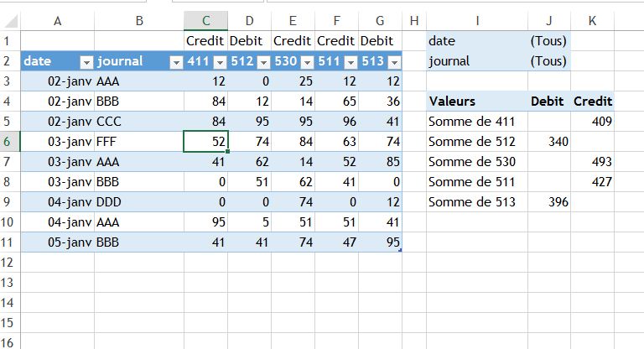The image size is (644, 349).
Task: Select column K header
Action: click(x=592, y=21)
